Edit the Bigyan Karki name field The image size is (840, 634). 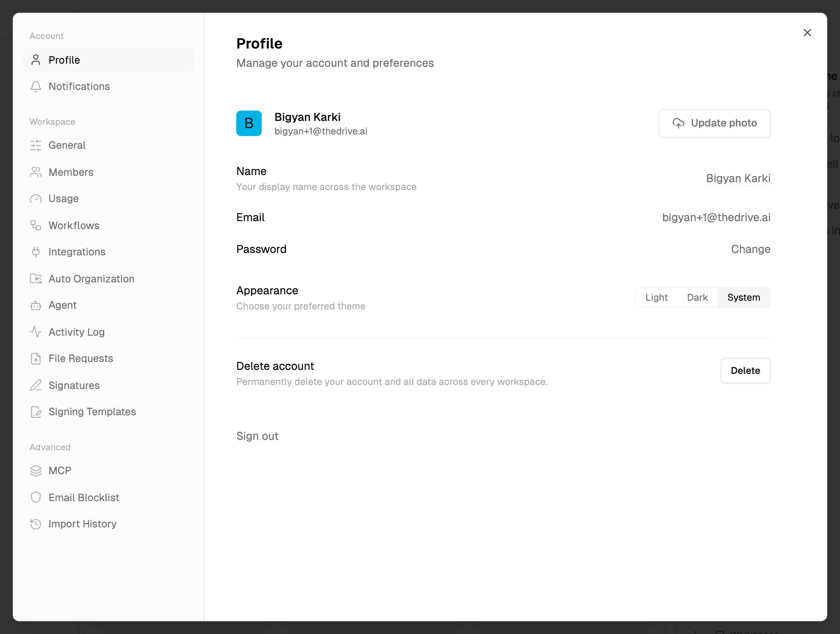(x=738, y=178)
